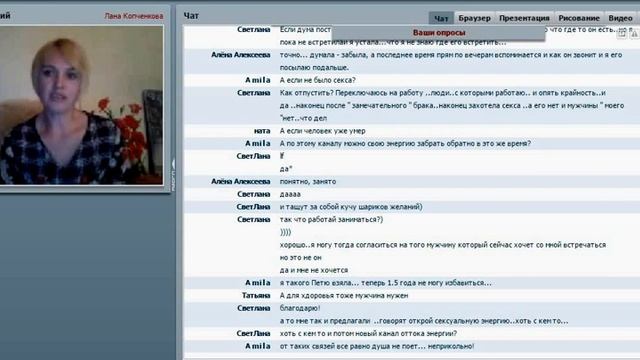Click the presenter name Лана Колченкова

pos(133,16)
